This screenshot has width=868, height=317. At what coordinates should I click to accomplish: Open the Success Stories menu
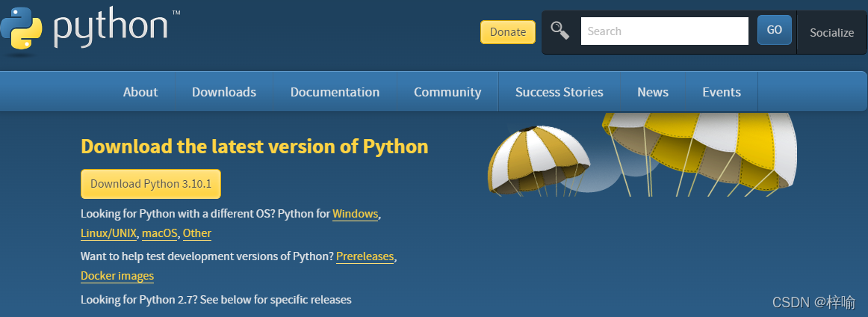[x=559, y=92]
